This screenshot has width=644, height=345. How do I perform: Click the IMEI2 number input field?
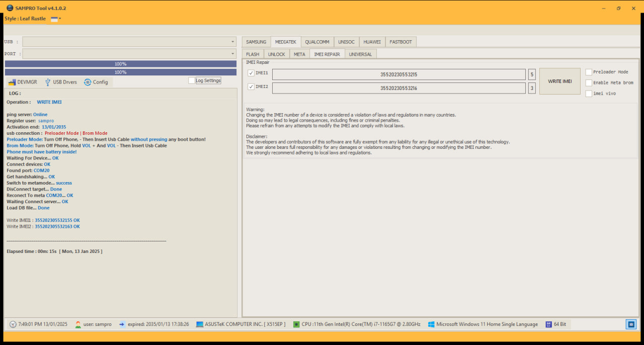coord(399,88)
